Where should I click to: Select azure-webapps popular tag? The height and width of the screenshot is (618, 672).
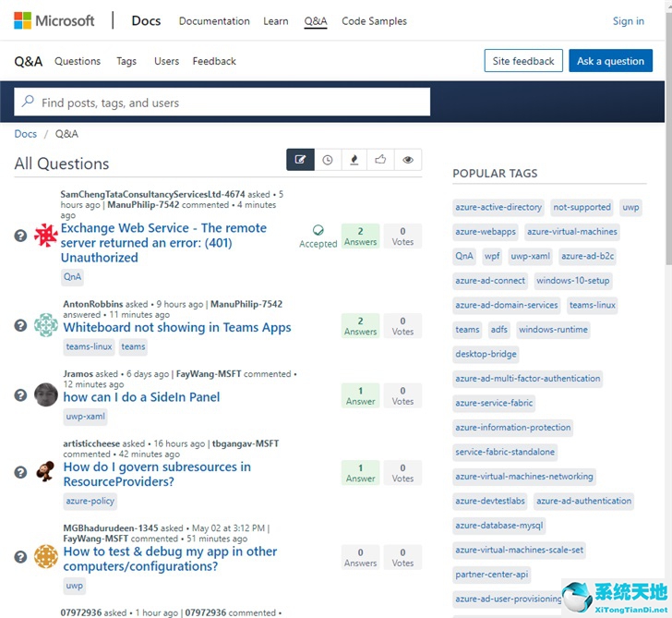486,232
